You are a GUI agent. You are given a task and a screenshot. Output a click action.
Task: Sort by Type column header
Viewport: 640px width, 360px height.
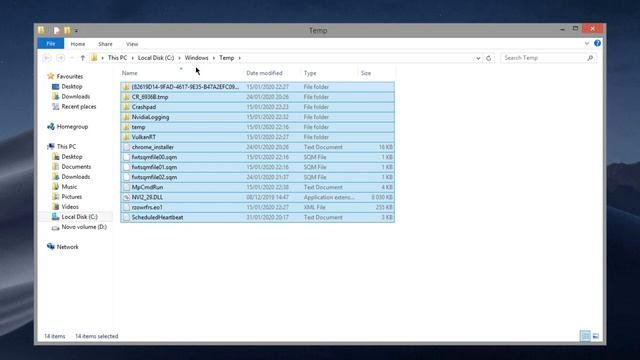click(310, 73)
